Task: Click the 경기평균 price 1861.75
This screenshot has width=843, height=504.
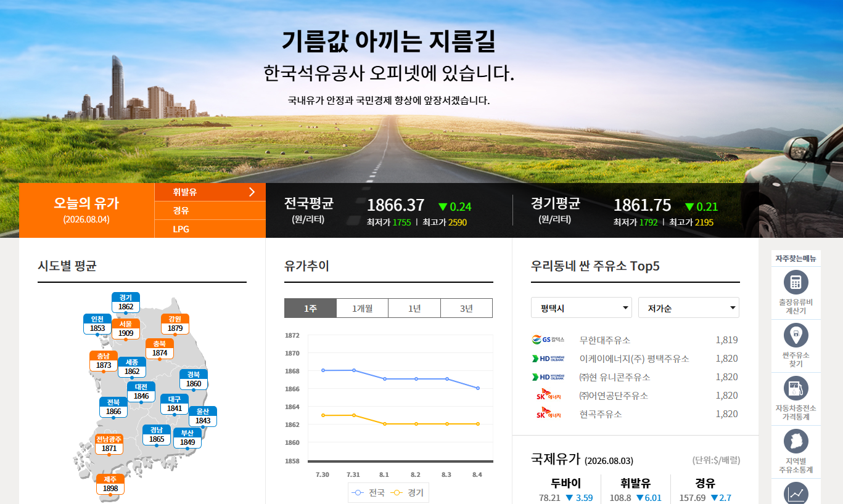Action: (x=642, y=205)
